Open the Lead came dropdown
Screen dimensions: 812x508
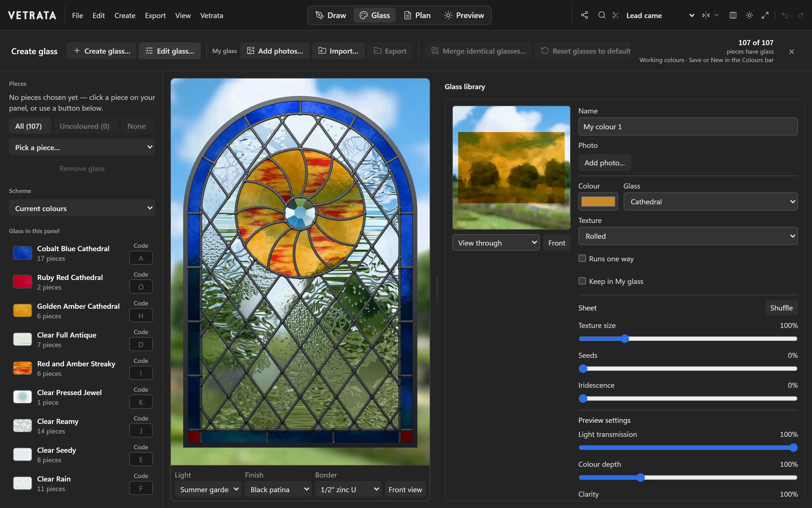660,16
